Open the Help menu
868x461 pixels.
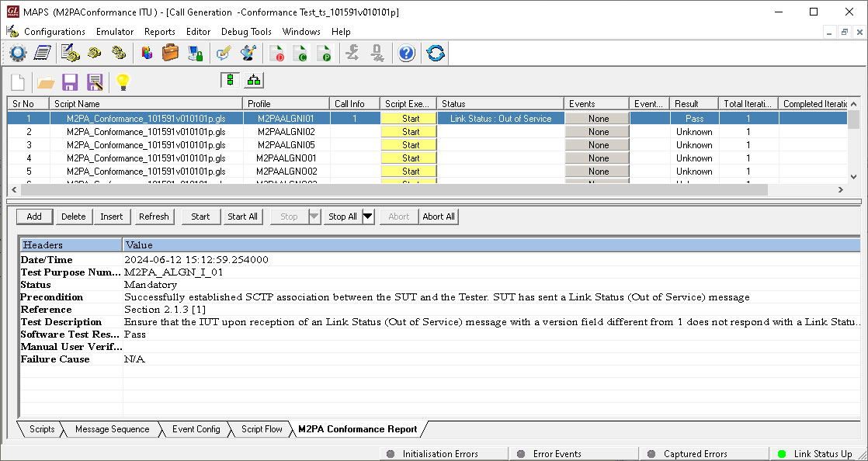coord(341,32)
